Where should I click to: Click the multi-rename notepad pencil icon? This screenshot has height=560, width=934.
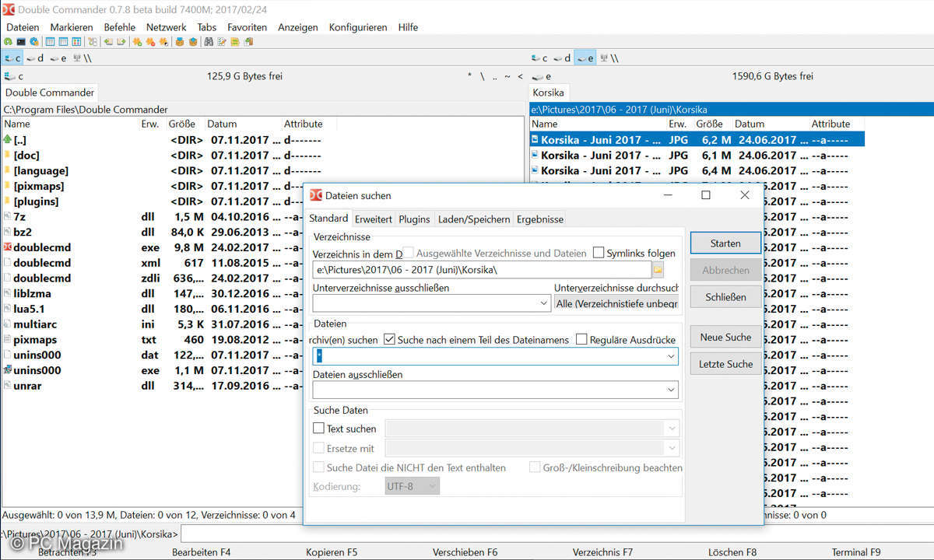click(x=221, y=42)
